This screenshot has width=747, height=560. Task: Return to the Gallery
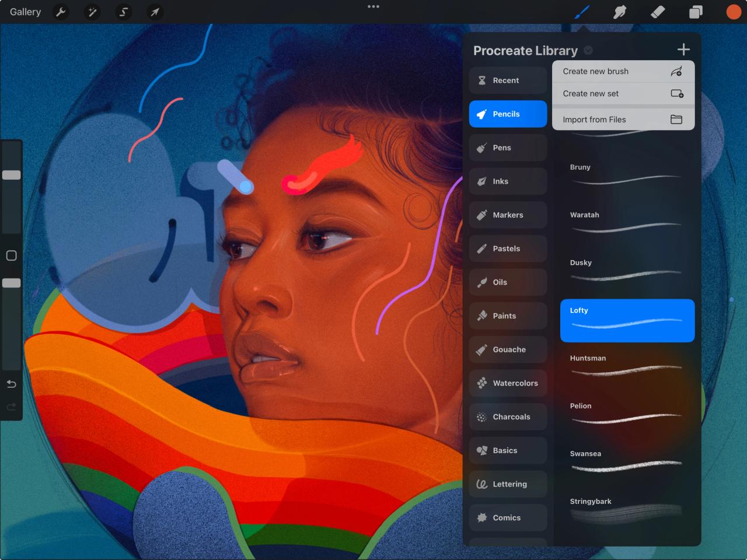pyautogui.click(x=25, y=12)
